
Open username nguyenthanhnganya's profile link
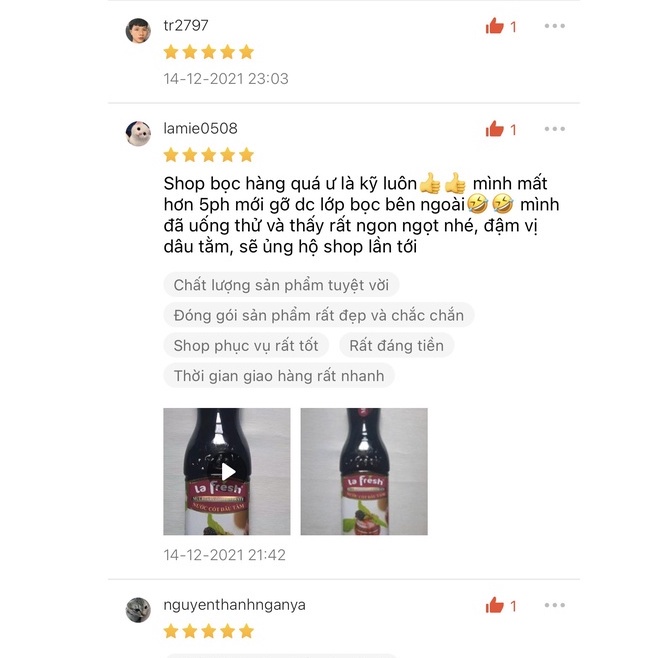[x=234, y=605]
